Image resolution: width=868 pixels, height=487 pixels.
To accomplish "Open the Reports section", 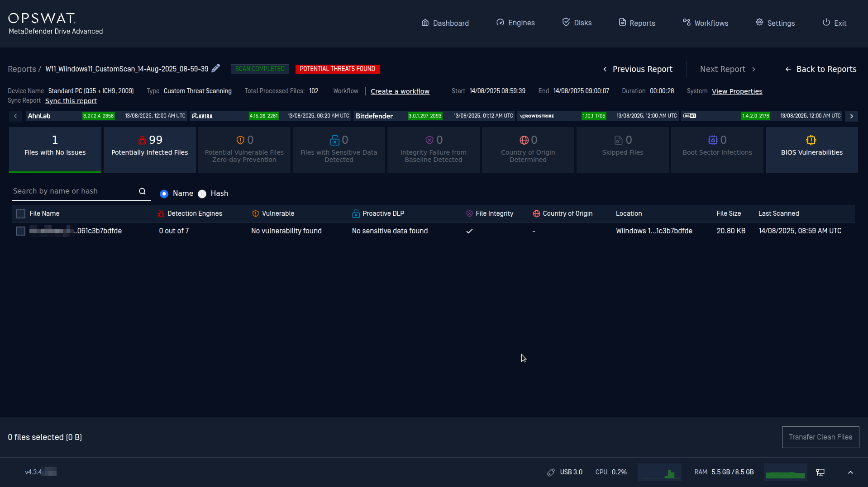I will (637, 23).
